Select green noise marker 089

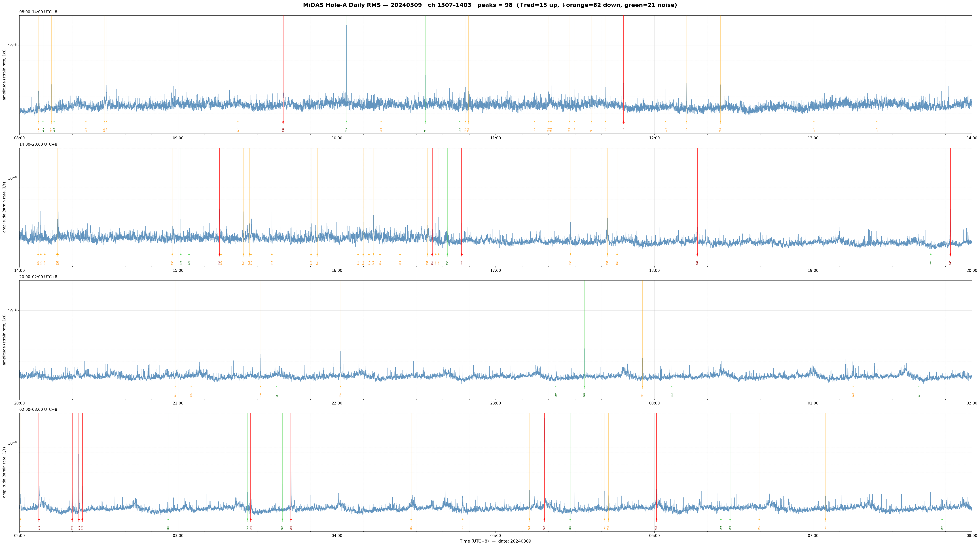(x=570, y=519)
